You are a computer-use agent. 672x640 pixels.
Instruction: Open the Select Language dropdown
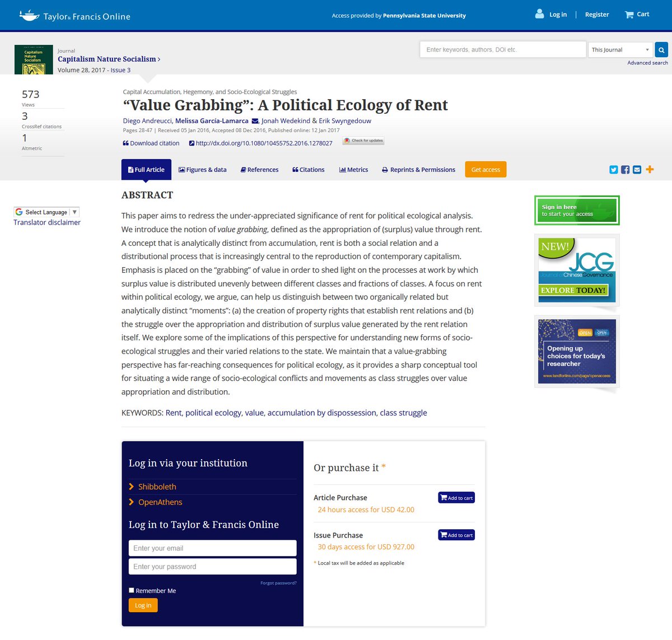click(x=46, y=212)
